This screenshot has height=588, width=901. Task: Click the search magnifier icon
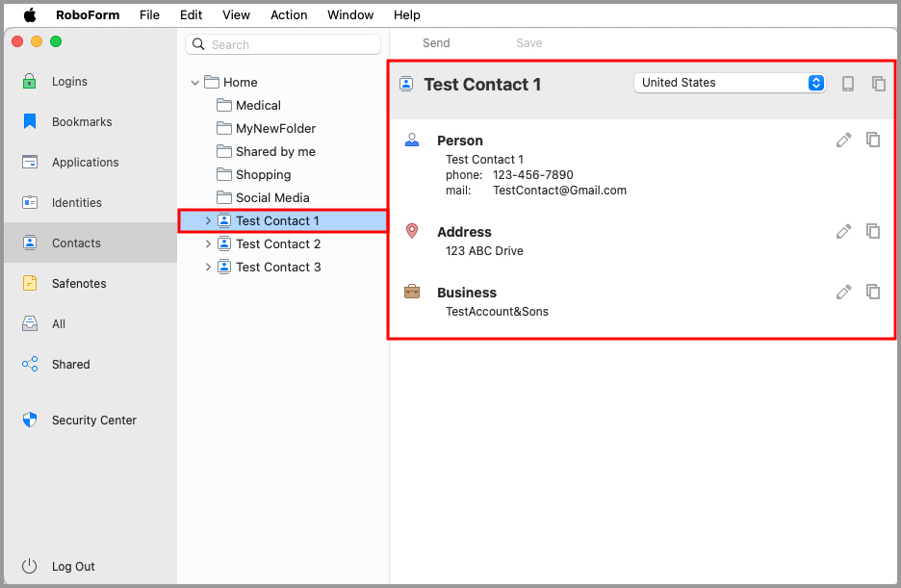click(x=198, y=44)
